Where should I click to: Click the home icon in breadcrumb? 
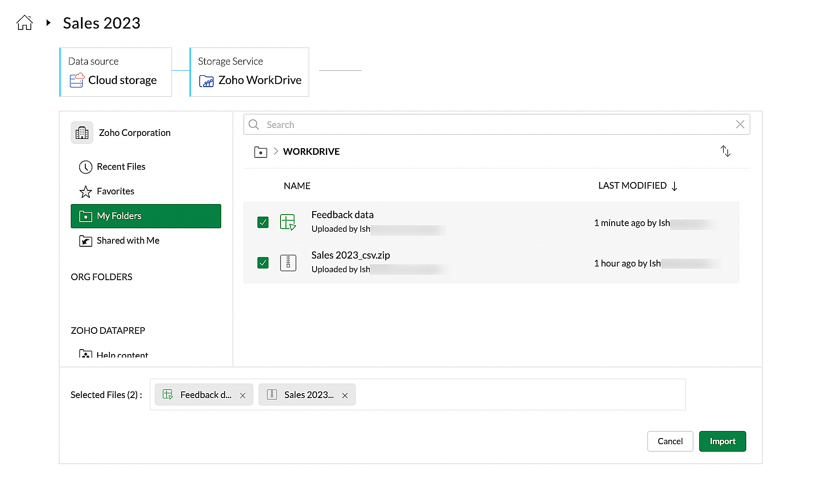tap(25, 23)
